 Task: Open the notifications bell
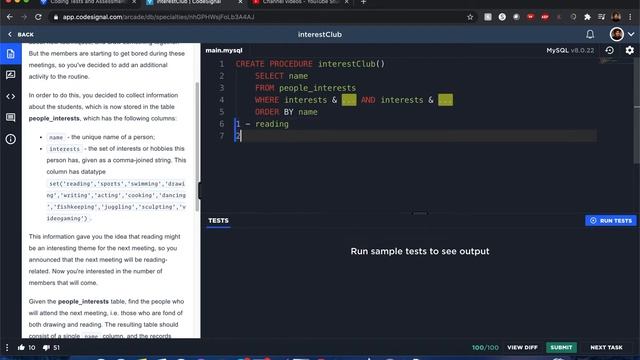tap(590, 34)
